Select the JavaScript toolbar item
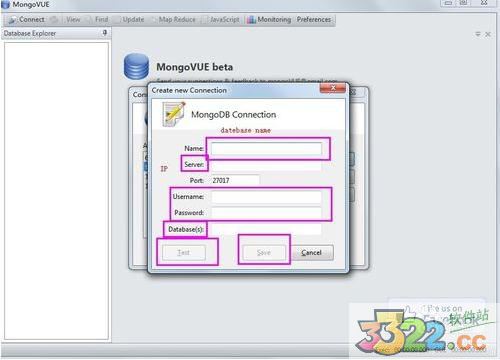This screenshot has height=360, width=500. 224,20
